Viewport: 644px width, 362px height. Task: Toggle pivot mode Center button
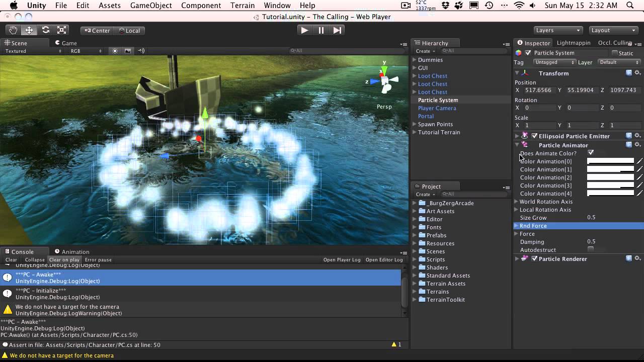tap(96, 30)
